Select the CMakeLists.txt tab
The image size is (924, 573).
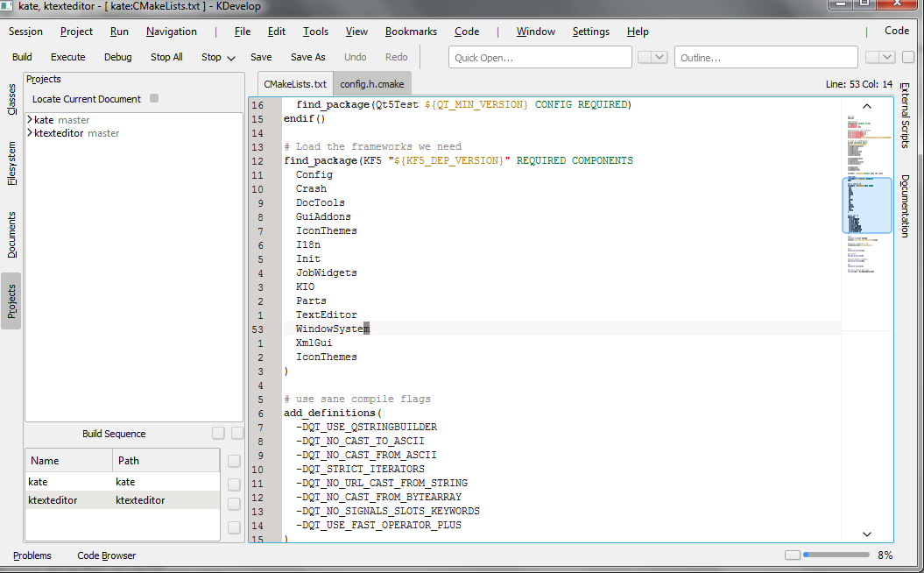295,84
